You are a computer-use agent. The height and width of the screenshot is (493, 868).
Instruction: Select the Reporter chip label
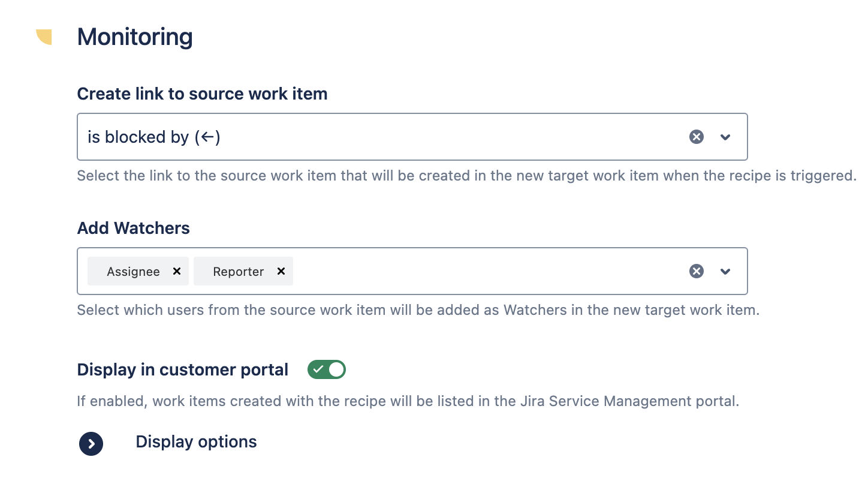[238, 272]
